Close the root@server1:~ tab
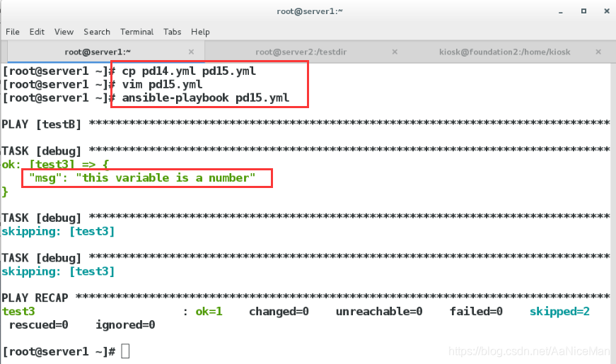The height and width of the screenshot is (364, 616). click(x=192, y=52)
